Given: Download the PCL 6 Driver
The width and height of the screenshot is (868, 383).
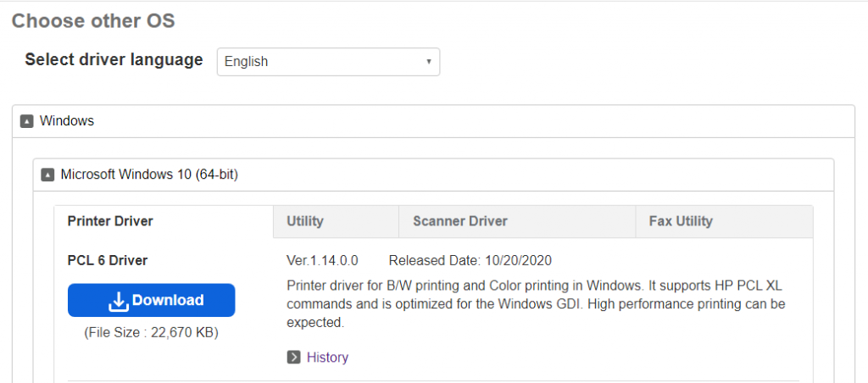Looking at the screenshot, I should pos(152,300).
